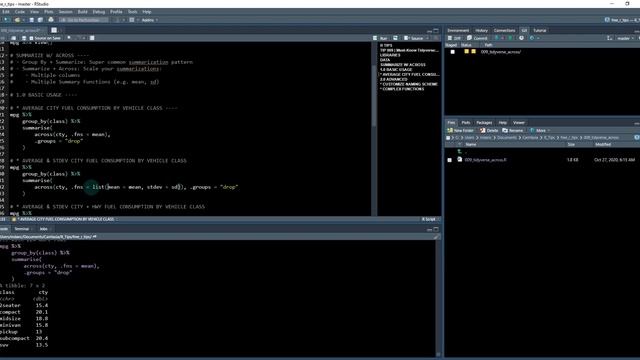Switch to the Terminal tab
The height and width of the screenshot is (360, 640).
click(22, 229)
